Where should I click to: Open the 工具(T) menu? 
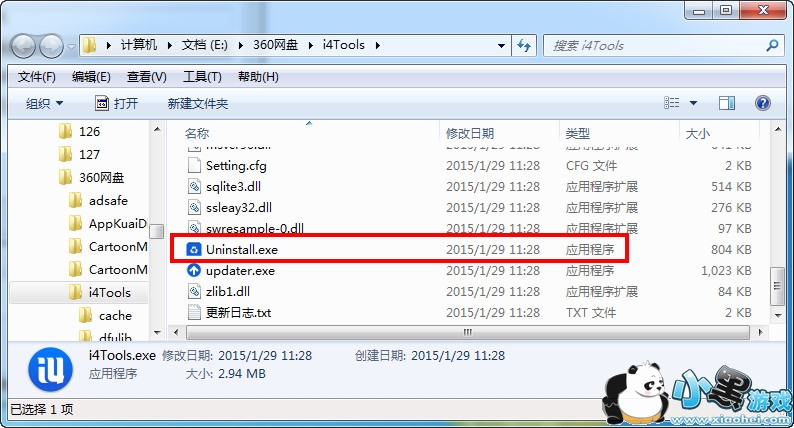202,77
